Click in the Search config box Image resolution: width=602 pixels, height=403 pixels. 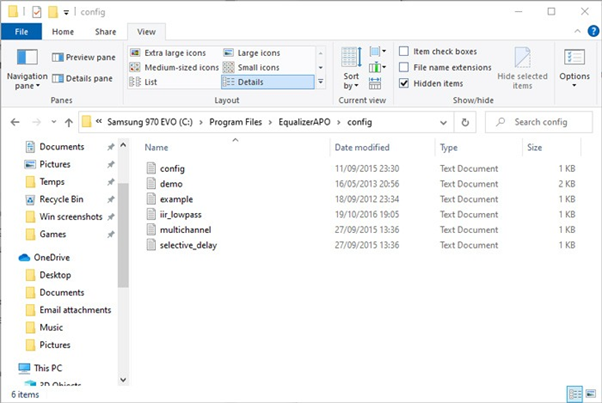coord(539,122)
